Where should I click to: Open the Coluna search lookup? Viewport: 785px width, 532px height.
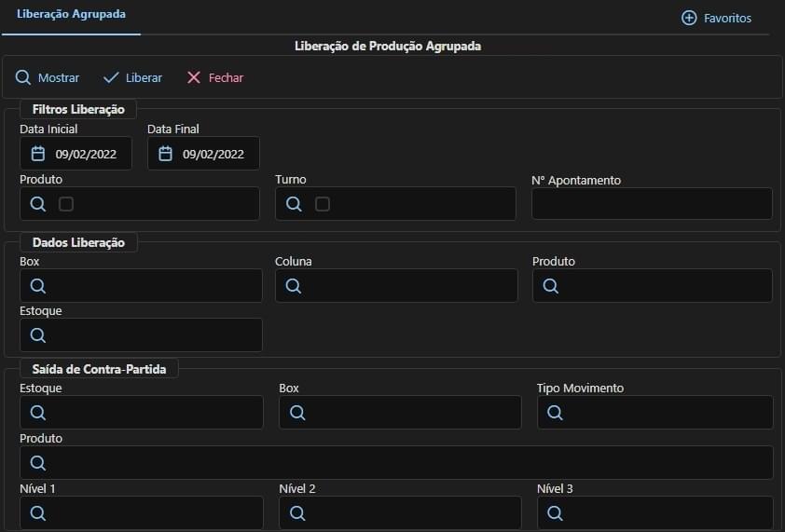(294, 286)
